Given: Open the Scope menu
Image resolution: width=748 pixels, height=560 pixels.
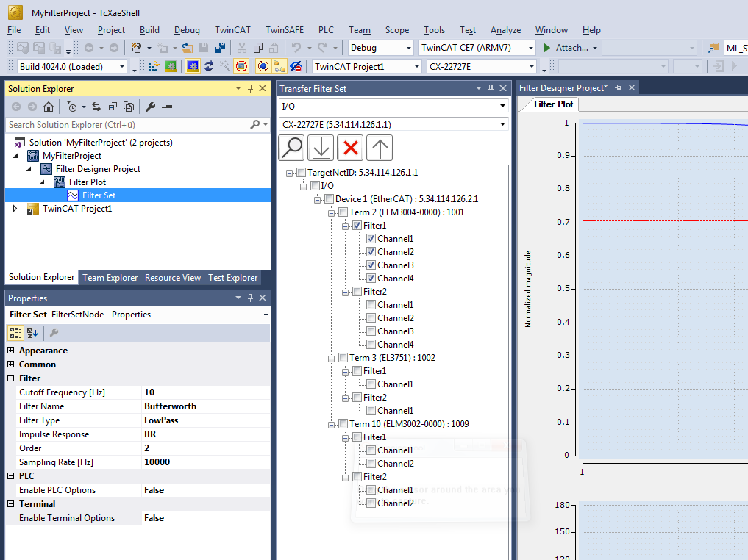Looking at the screenshot, I should pos(397,30).
